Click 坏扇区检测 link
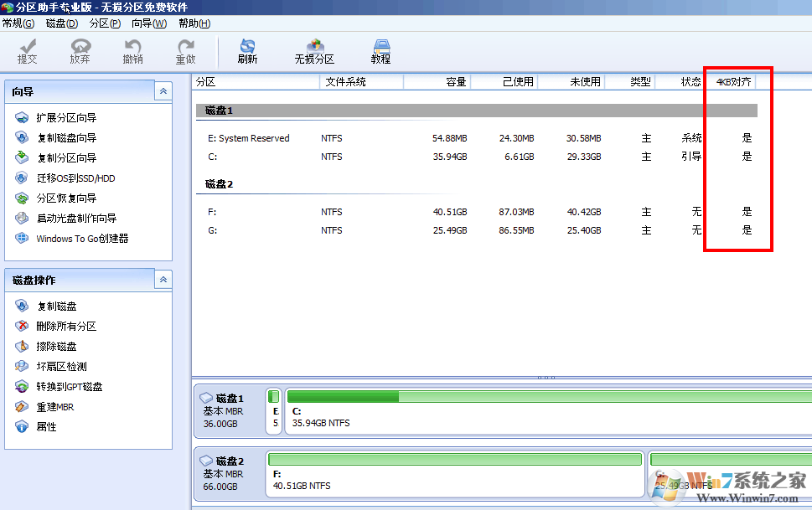Image resolution: width=812 pixels, height=510 pixels. pos(60,367)
